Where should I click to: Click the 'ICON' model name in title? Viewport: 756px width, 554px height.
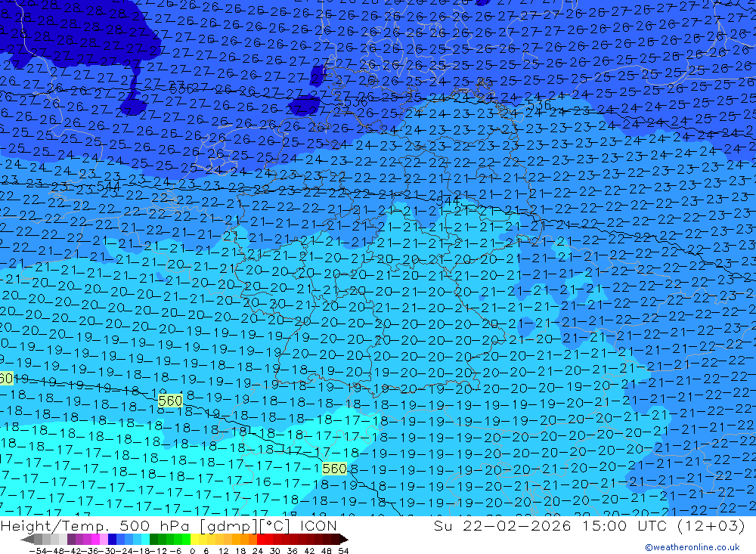[x=318, y=525]
